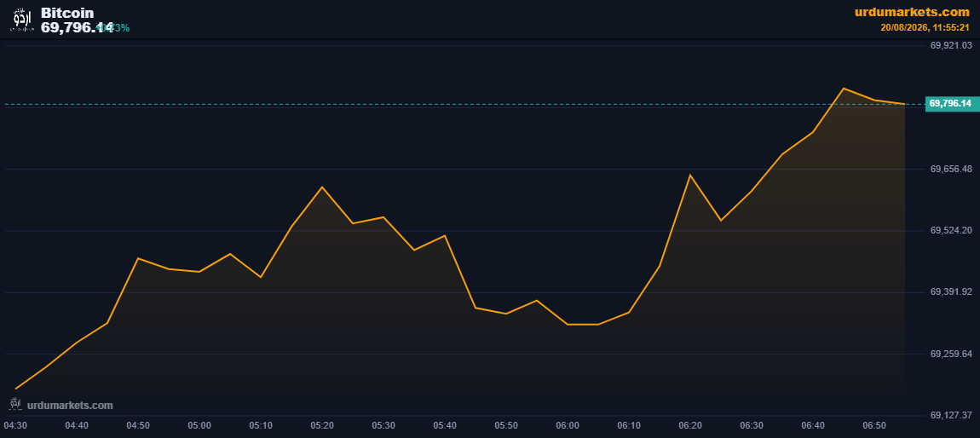The width and height of the screenshot is (980, 438).
Task: Click the Urdu Markets logo beside Bitcoin
Action: [x=22, y=20]
